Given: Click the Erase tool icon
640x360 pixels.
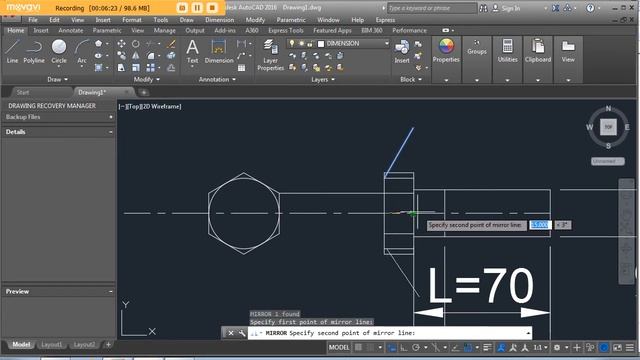Looking at the screenshot, I should 171,44.
